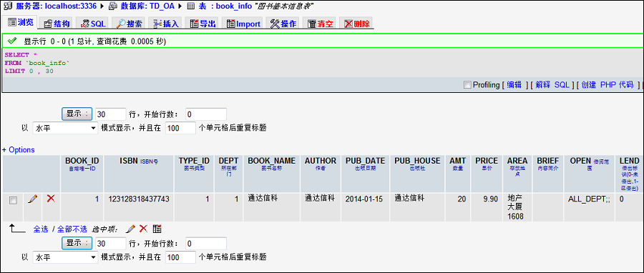Click the database icon in breadcrumb

(x=112, y=6)
